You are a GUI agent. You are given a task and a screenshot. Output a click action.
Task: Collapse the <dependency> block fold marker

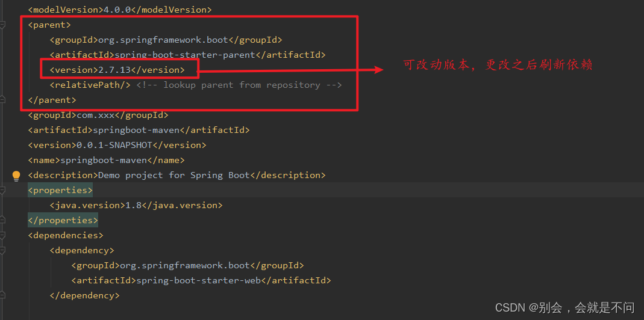[2, 250]
